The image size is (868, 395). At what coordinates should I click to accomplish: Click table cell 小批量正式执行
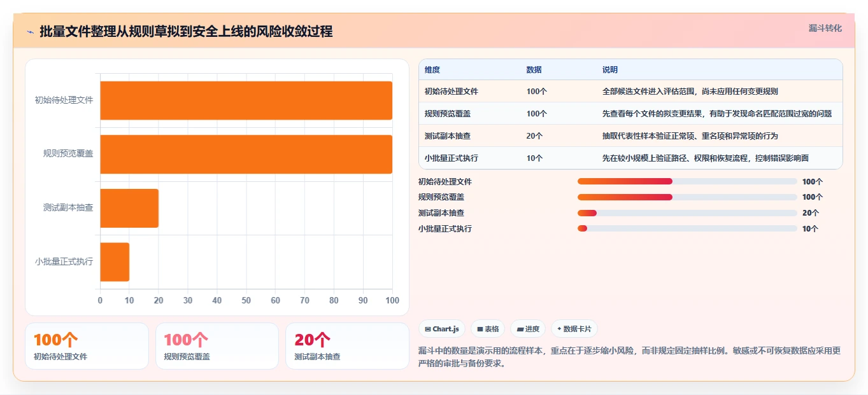tap(452, 158)
